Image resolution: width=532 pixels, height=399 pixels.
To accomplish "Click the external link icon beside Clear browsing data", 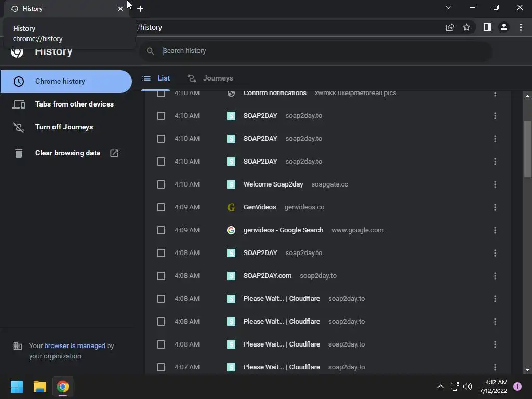I will (x=114, y=153).
